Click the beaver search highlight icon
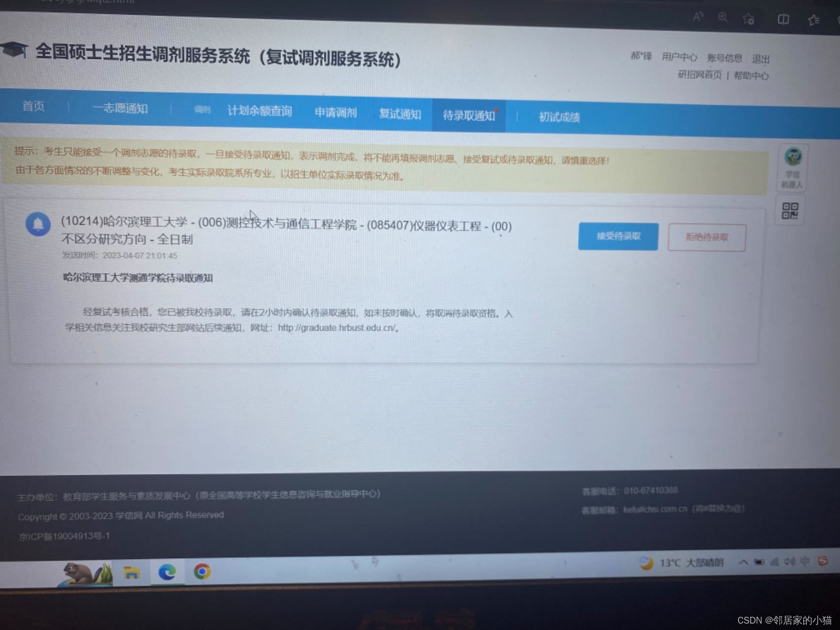The image size is (840, 630). point(86,574)
